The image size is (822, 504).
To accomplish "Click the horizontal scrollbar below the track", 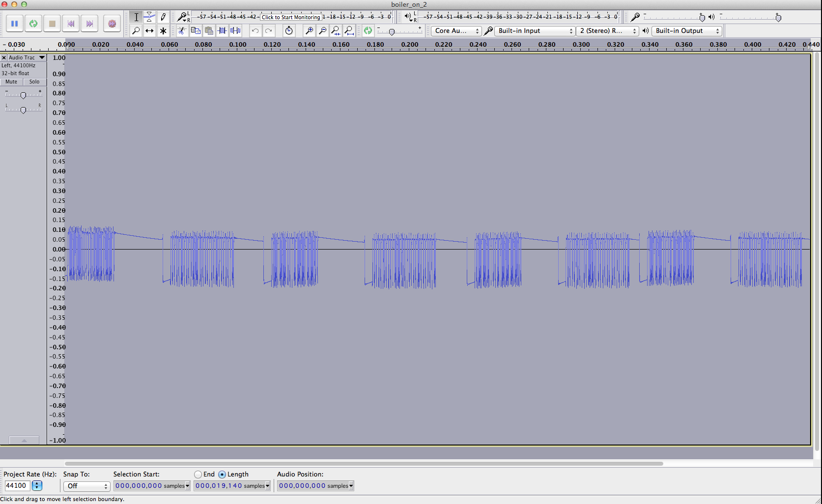I will [x=364, y=463].
